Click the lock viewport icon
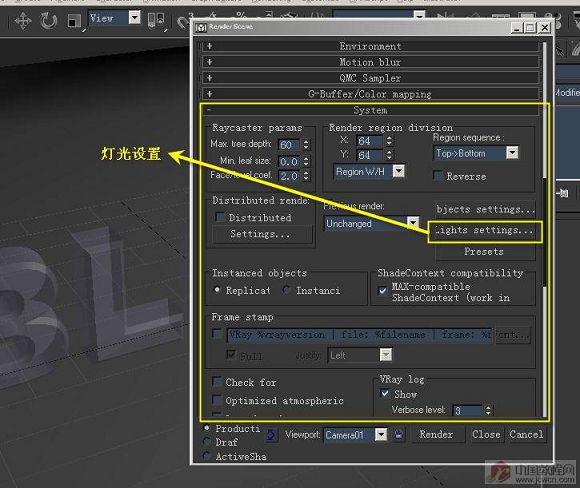580x488 pixels. tap(398, 434)
